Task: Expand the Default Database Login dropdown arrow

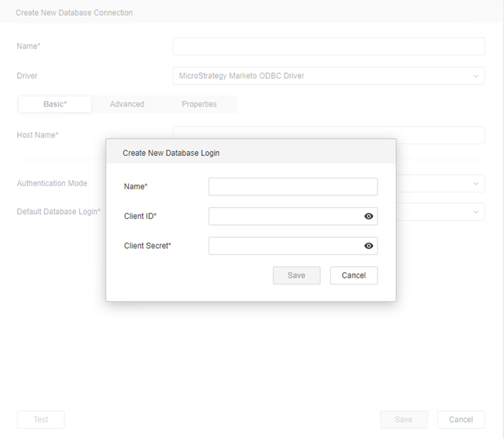Action: (x=475, y=212)
